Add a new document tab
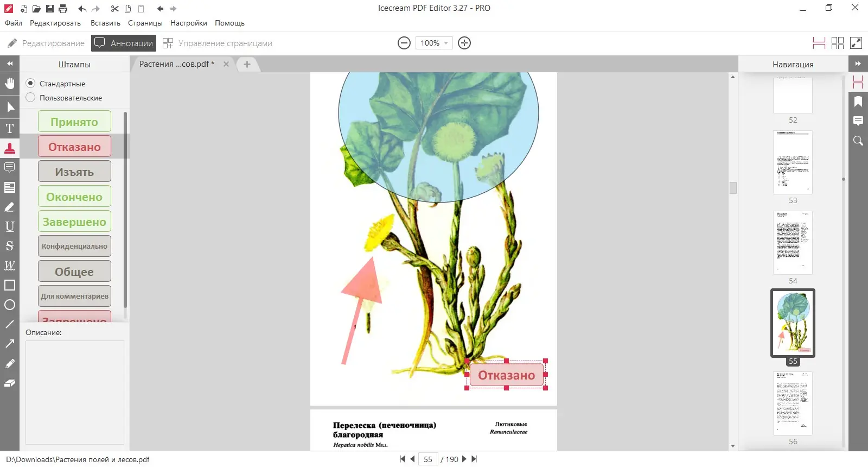This screenshot has height=467, width=868. pyautogui.click(x=247, y=64)
